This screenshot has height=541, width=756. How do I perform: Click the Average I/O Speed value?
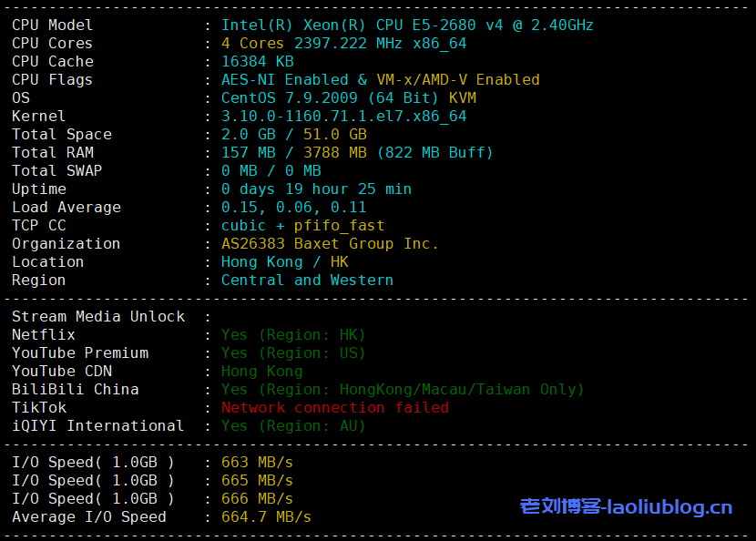click(x=266, y=517)
